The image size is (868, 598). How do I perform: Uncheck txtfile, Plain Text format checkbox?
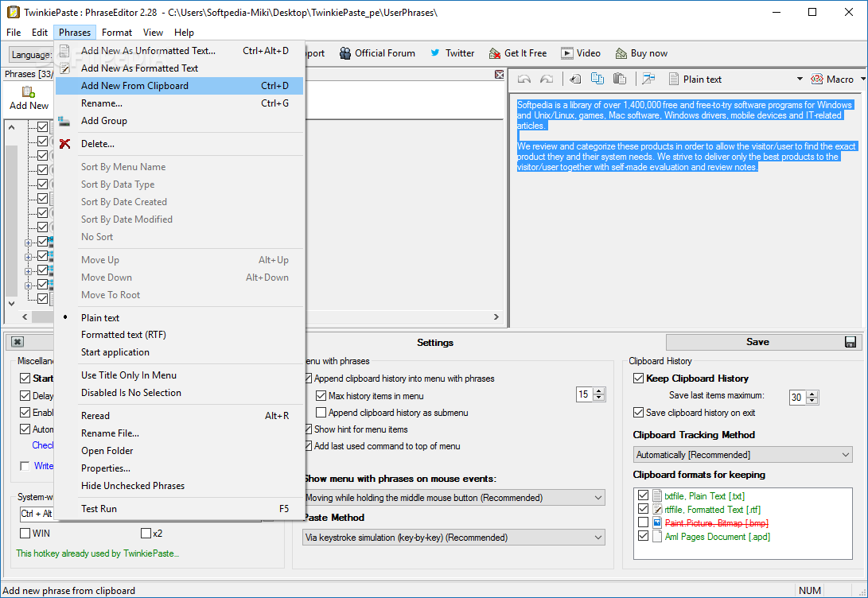(644, 495)
